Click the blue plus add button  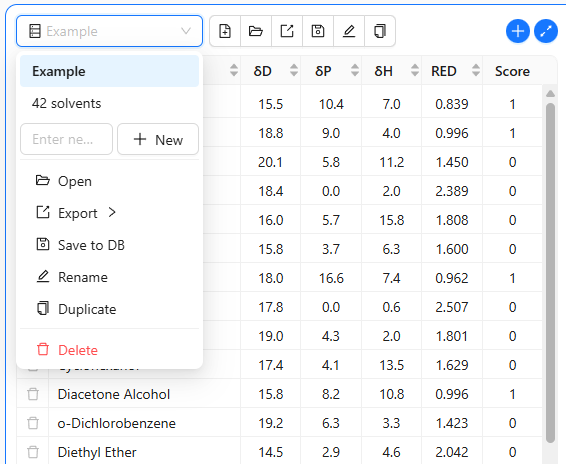click(518, 31)
